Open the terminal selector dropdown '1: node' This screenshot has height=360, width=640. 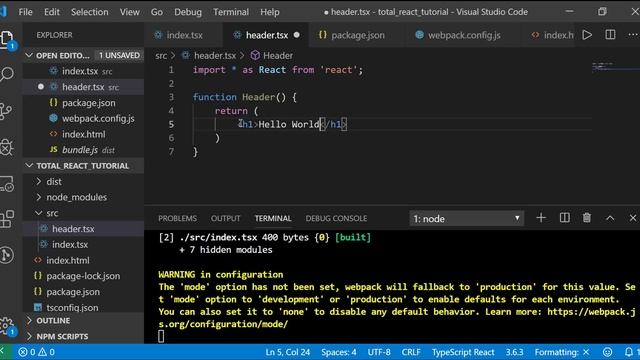point(467,218)
